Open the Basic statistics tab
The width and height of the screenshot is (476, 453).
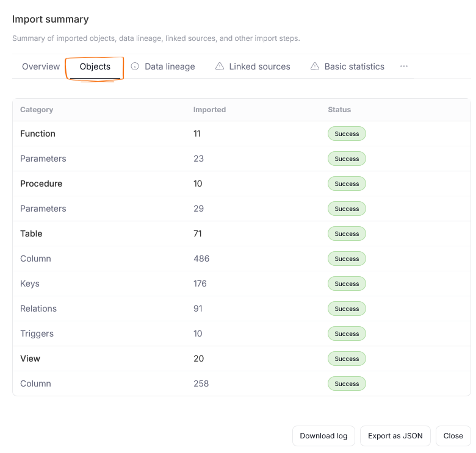tap(355, 66)
